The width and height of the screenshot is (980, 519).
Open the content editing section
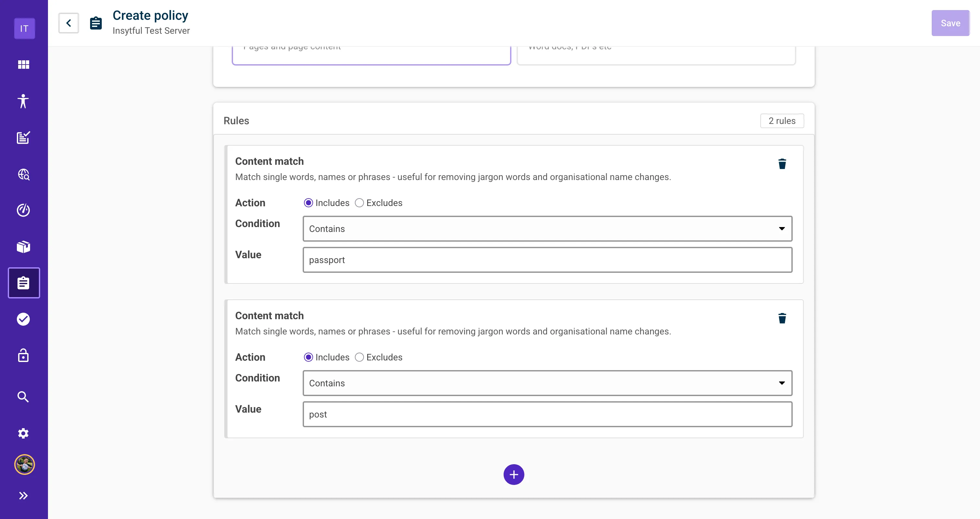pos(23,138)
